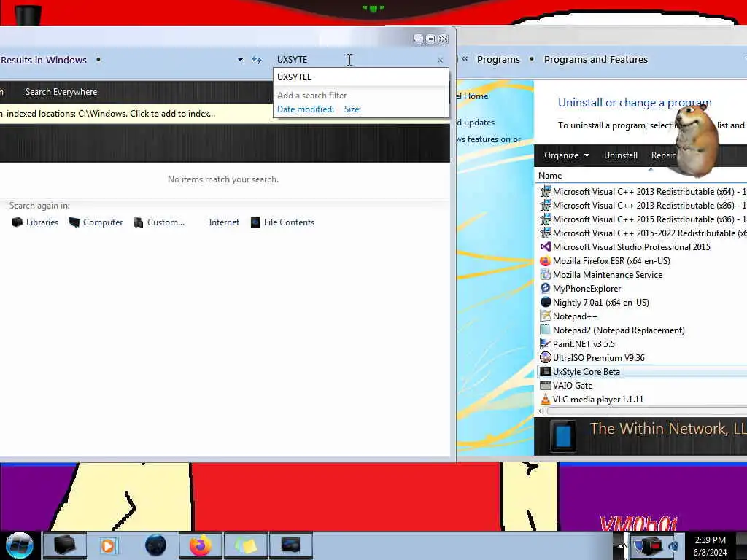
Task: Click the refresh arrows icon beside search box
Action: 257,60
